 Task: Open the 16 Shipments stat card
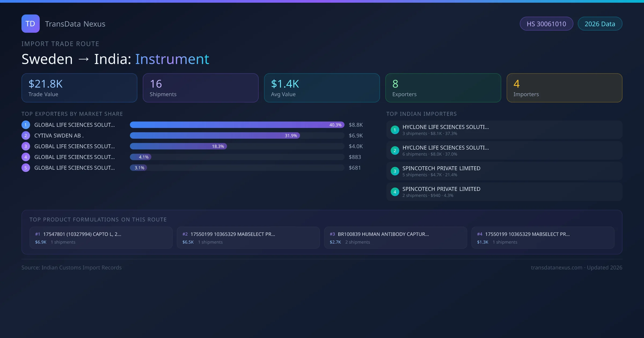pos(200,88)
